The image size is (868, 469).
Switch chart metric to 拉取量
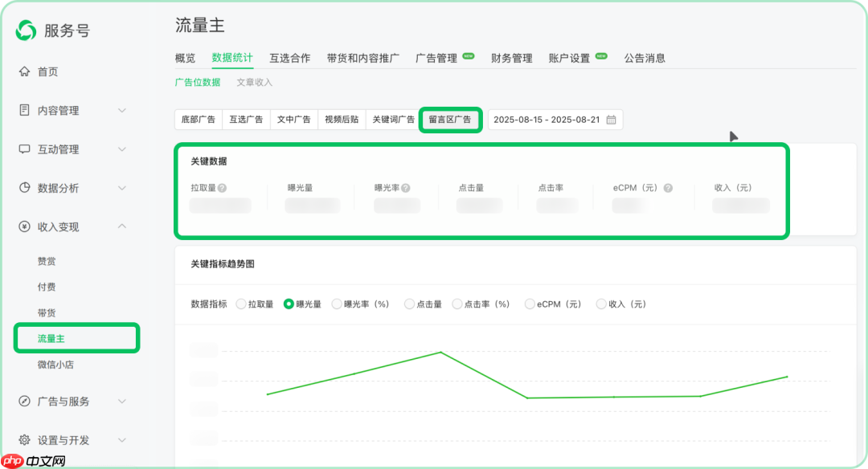(x=241, y=304)
